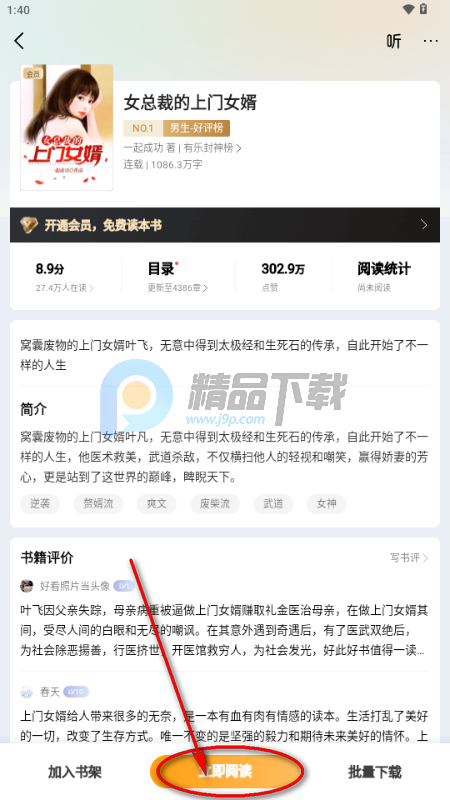Open the 听 listen audio option
This screenshot has width=450, height=800.
click(x=393, y=41)
